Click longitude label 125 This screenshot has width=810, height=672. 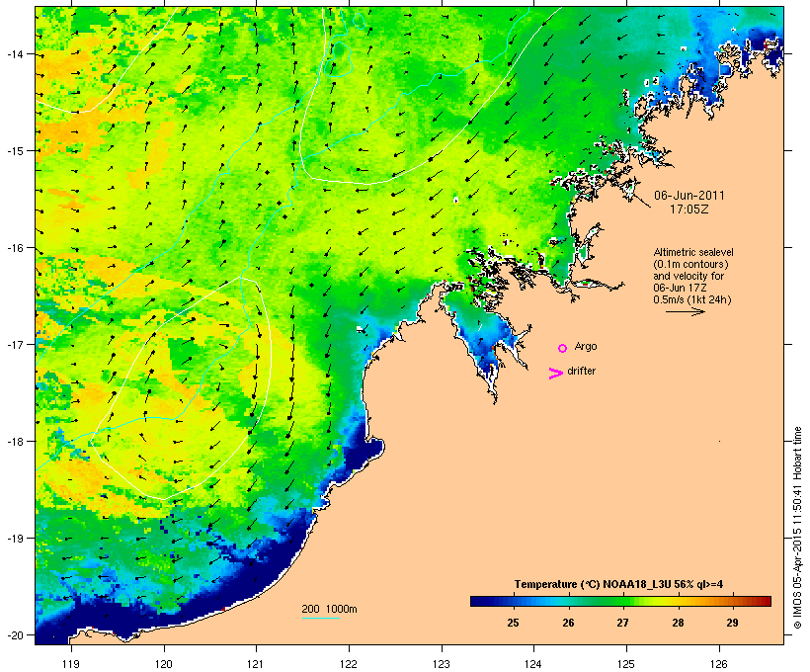[x=626, y=664]
